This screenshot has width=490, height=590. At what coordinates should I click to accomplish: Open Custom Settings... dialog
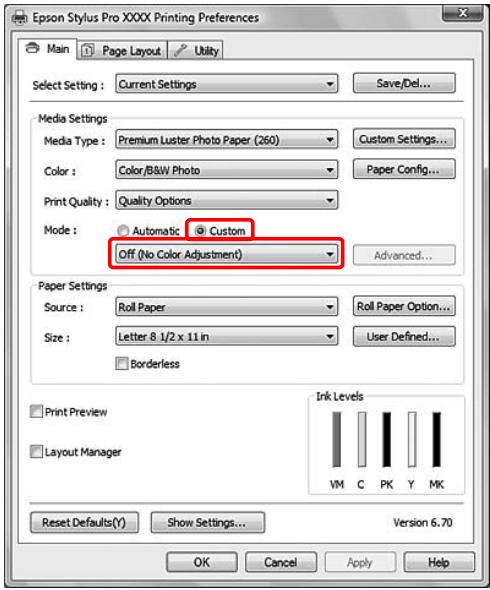click(x=404, y=139)
